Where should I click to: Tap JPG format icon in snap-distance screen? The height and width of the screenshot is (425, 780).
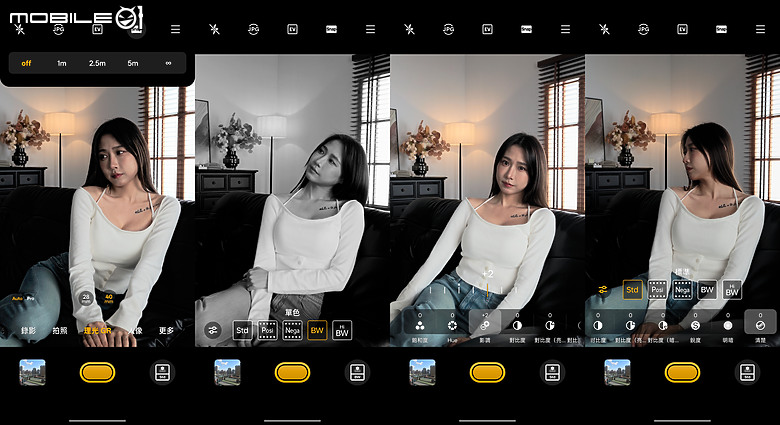point(58,29)
